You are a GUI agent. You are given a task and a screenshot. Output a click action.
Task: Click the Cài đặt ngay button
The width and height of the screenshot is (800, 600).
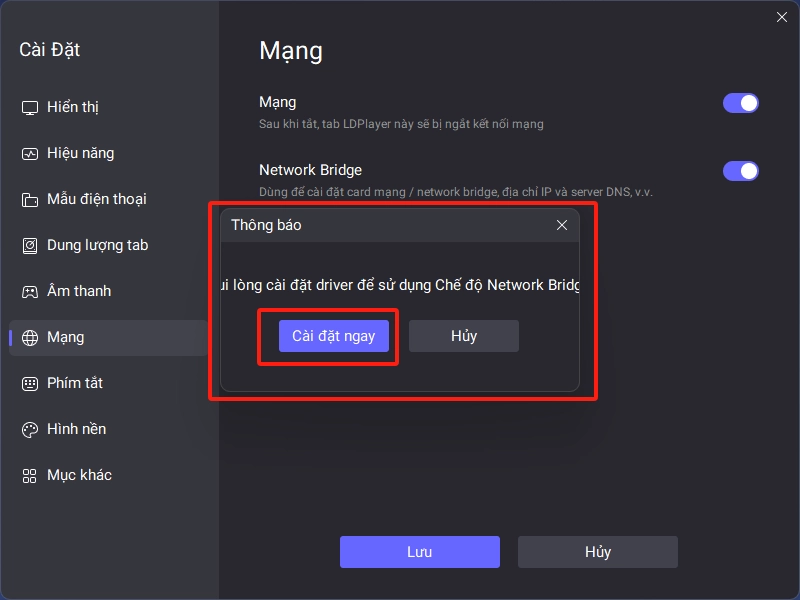[334, 336]
